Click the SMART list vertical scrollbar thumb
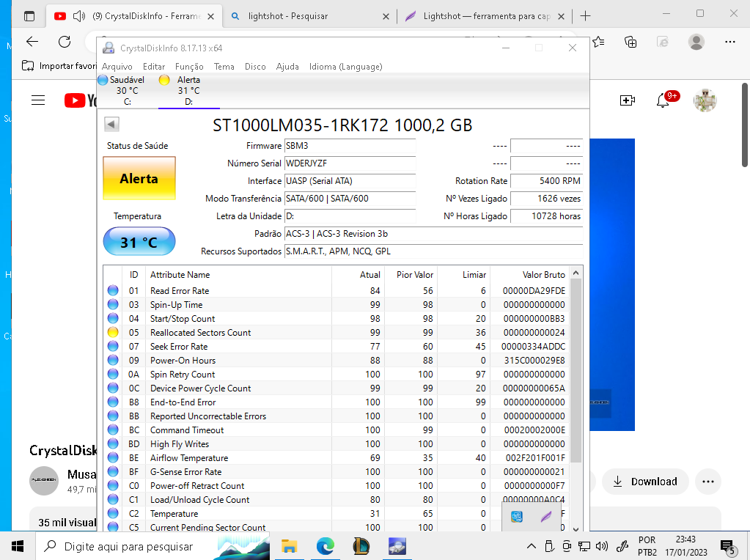The width and height of the screenshot is (750, 560). (x=576, y=371)
